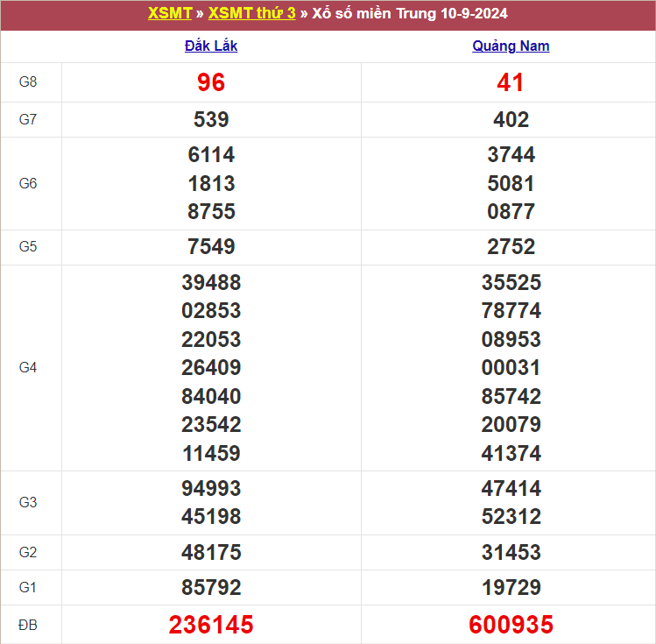Click G4 number 39488
The image size is (656, 644).
coord(211,282)
